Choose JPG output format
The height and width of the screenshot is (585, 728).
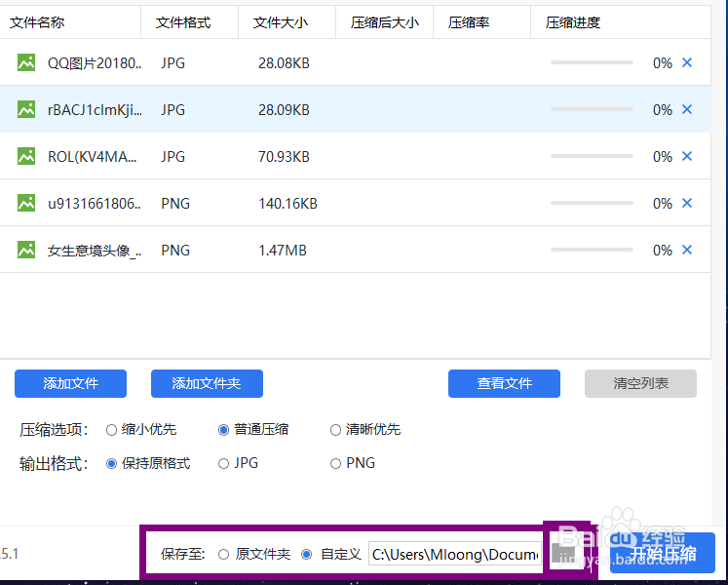[x=223, y=464]
